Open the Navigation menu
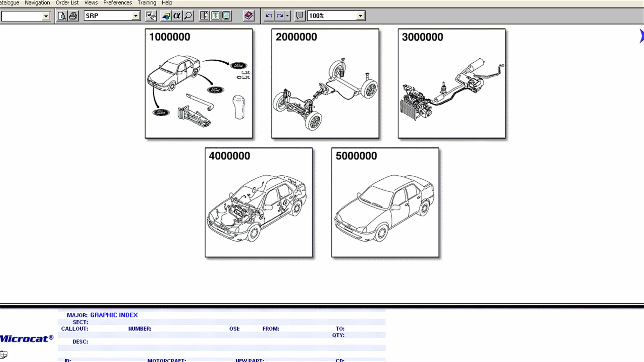This screenshot has height=362, width=644. coord(37,3)
